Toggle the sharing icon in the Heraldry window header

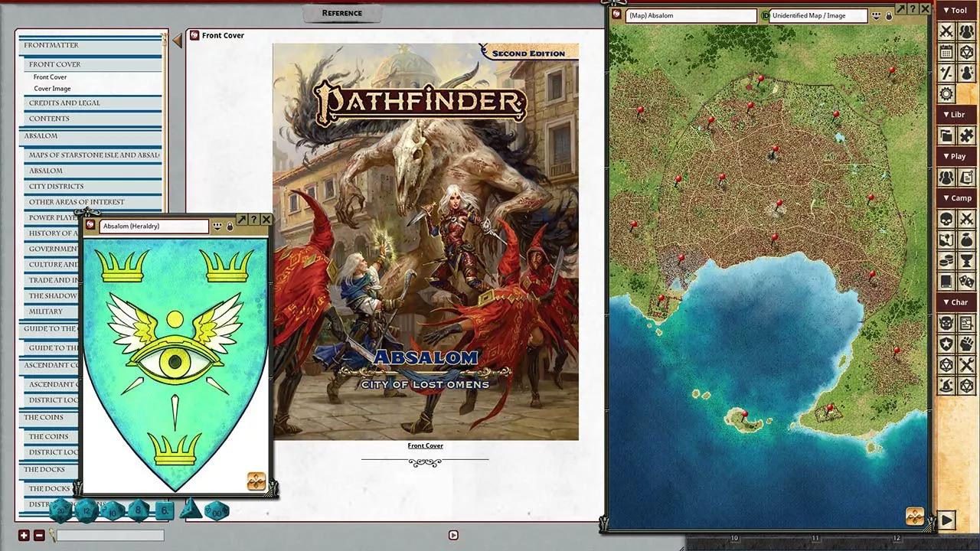point(217,227)
